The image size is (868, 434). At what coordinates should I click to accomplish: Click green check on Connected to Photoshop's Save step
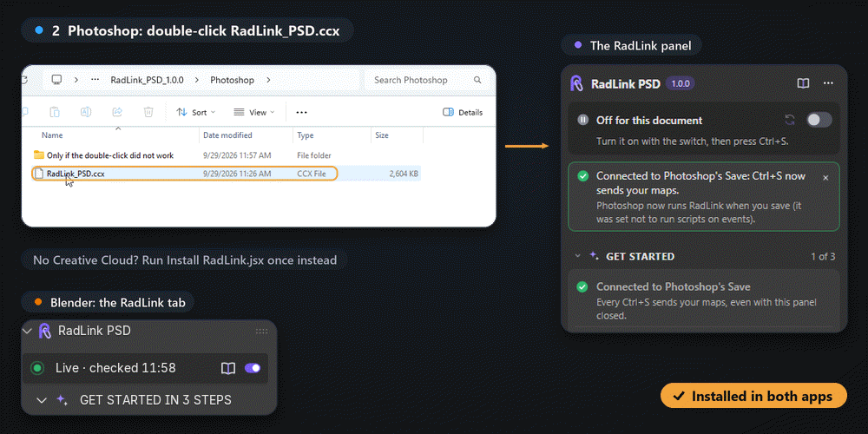pos(582,286)
